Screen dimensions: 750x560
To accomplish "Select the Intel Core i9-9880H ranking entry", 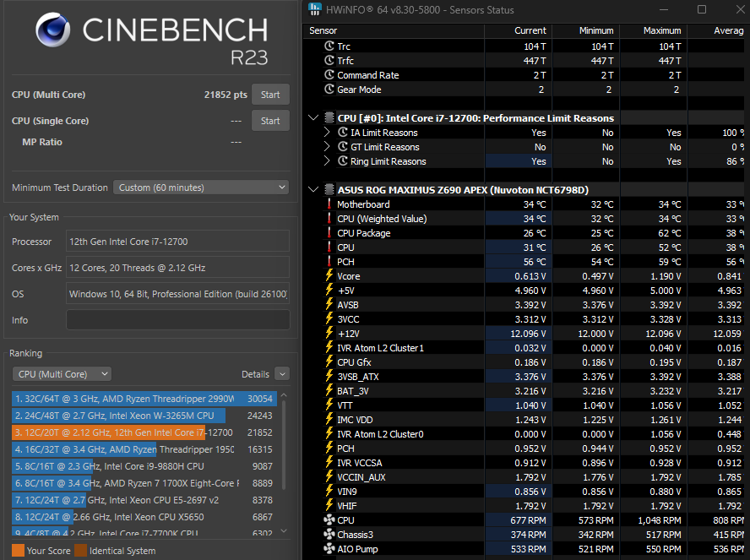I will [x=144, y=466].
